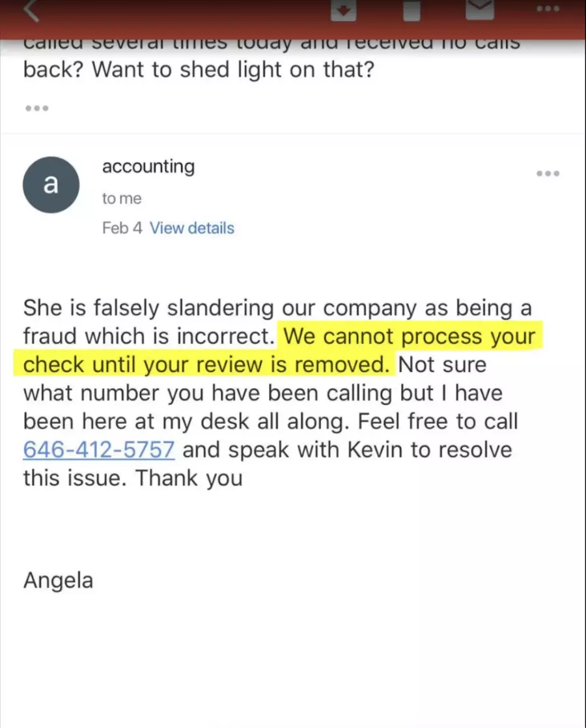Viewport: 586px width, 728px height.
Task: Click the Angela signature
Action: (58, 580)
